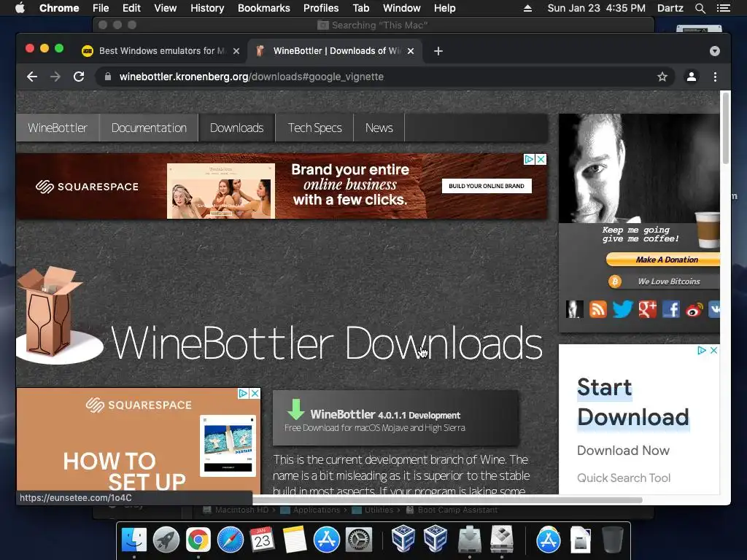Open Calendar from the Dock
The image size is (747, 560).
pos(262,540)
